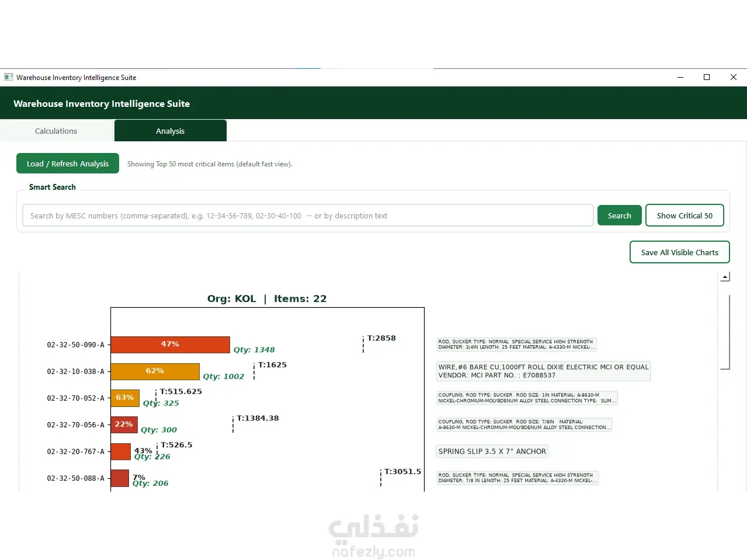Click the label 02-32-20-767-A
Screen dimensions: 747x560
(x=76, y=451)
